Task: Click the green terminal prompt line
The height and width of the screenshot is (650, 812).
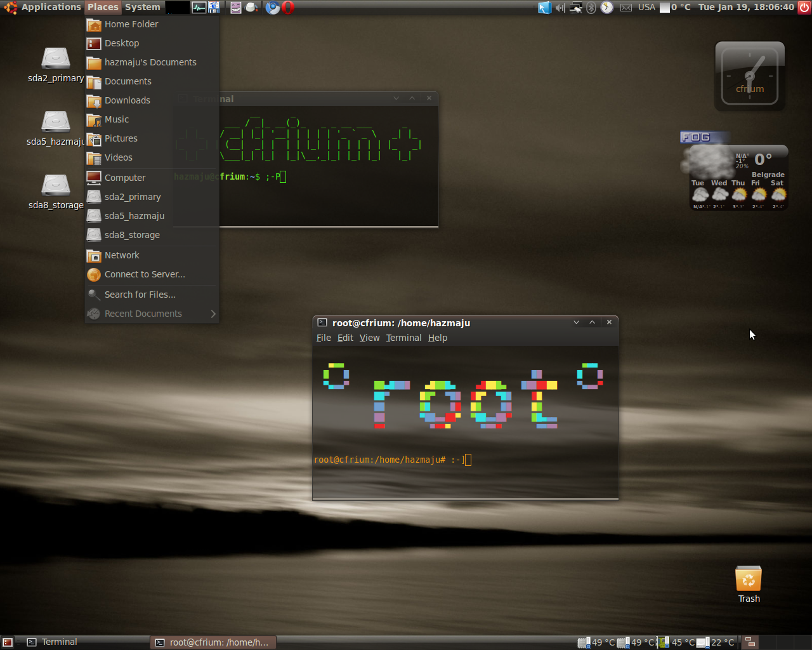Action: (x=230, y=176)
